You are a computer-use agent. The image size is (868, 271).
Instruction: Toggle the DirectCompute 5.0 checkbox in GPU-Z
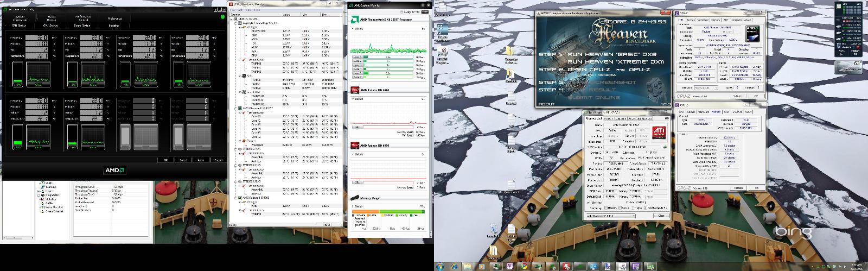pyautogui.click(x=646, y=208)
